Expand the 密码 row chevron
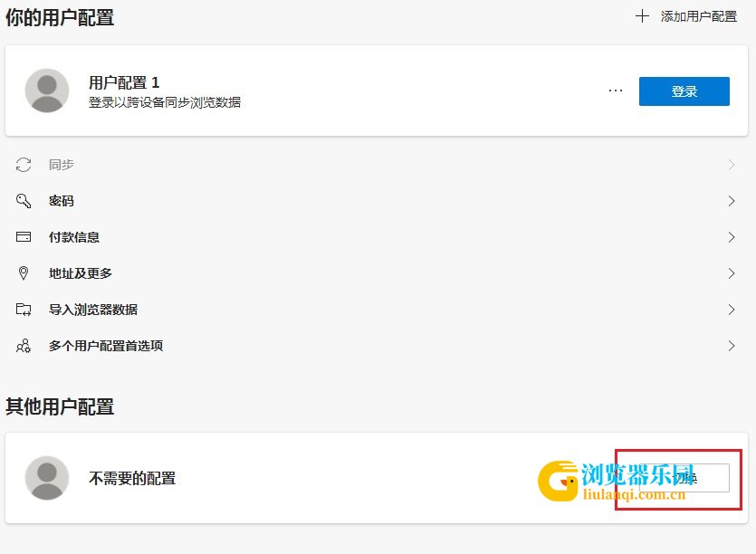The width and height of the screenshot is (756, 554). pos(732,201)
